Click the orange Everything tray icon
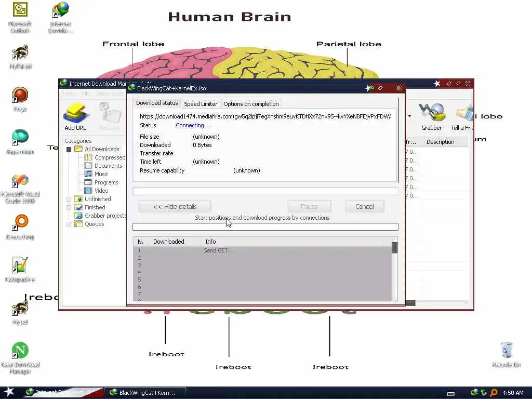 point(494,393)
